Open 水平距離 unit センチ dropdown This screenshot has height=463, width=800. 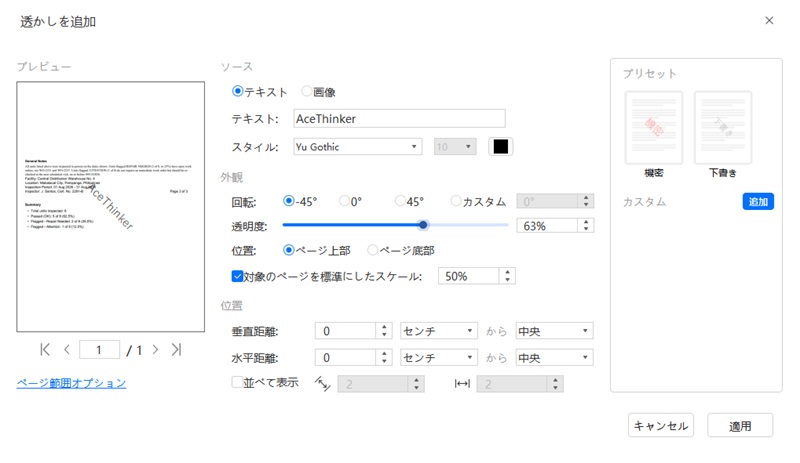coord(439,357)
